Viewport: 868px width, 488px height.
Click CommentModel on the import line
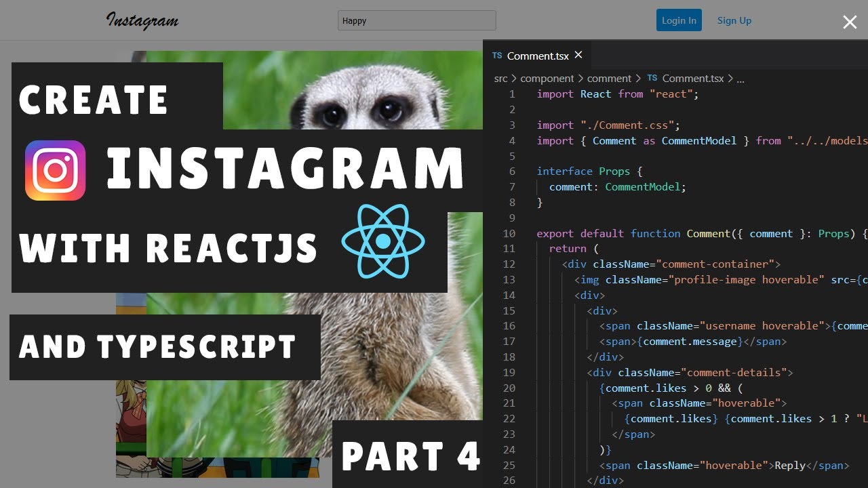point(699,141)
